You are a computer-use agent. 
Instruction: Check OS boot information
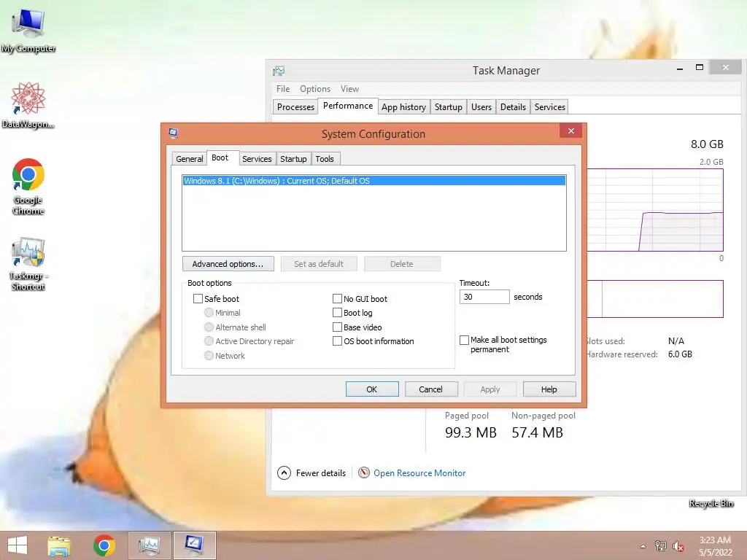click(337, 341)
